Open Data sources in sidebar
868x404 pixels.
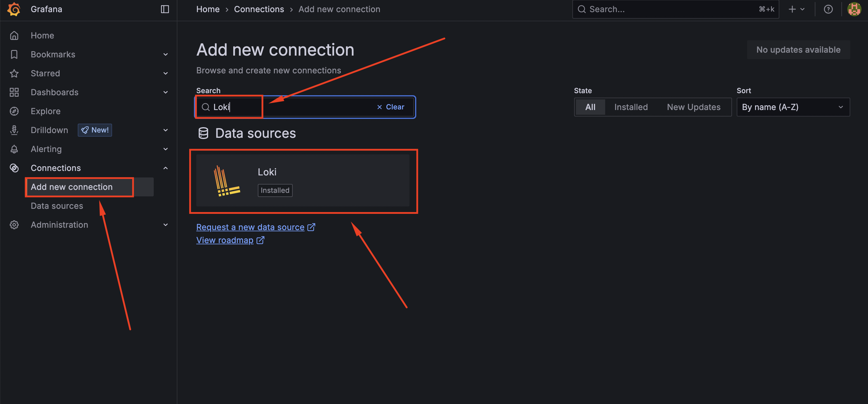(56, 206)
